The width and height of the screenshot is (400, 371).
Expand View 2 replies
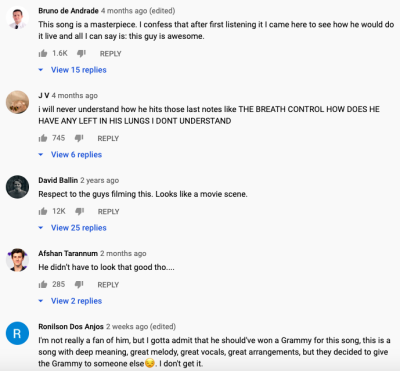point(70,301)
